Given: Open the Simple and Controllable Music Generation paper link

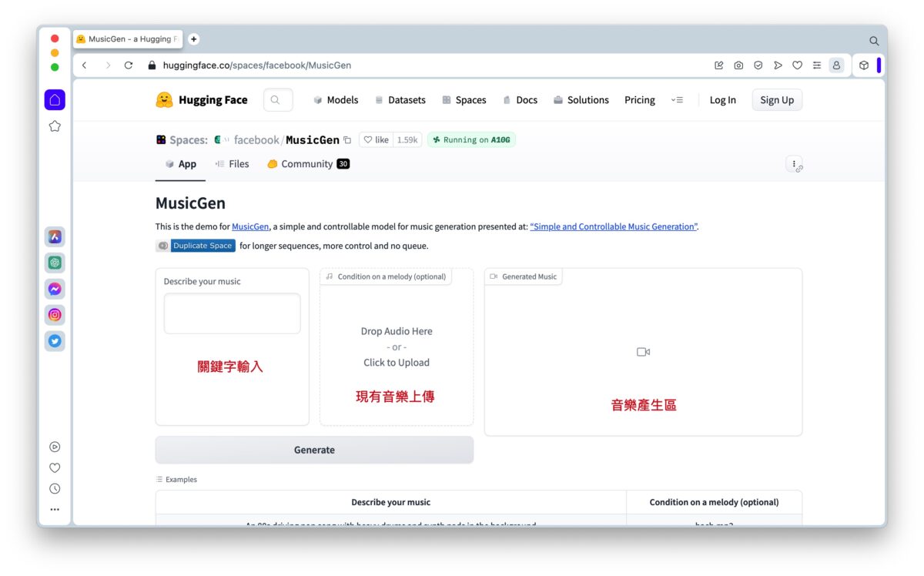Looking at the screenshot, I should (614, 226).
